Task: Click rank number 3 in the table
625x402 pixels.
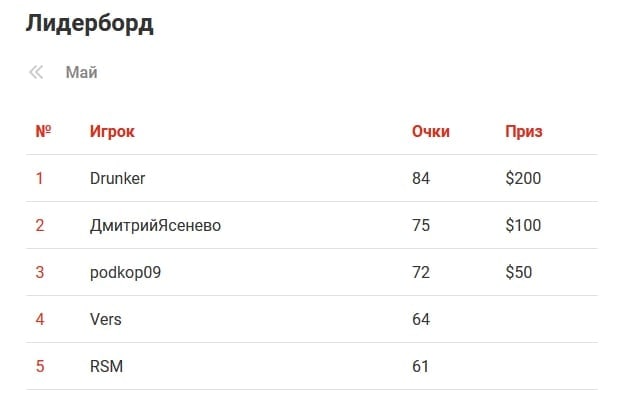Action: click(40, 272)
